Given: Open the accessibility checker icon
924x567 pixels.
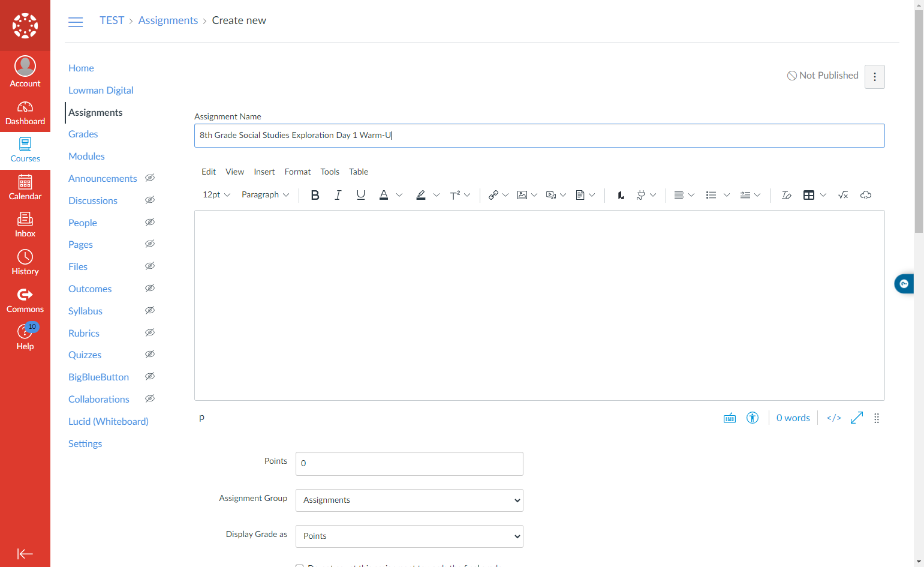Looking at the screenshot, I should tap(753, 418).
